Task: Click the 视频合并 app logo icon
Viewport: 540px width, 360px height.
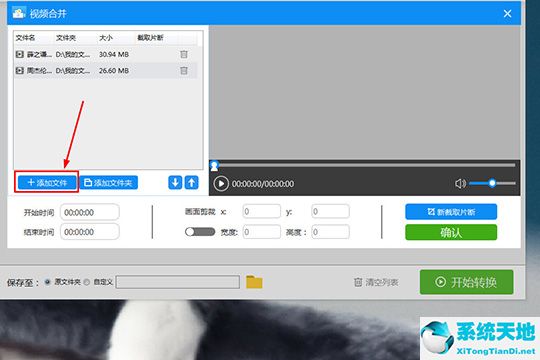Action: coord(19,13)
